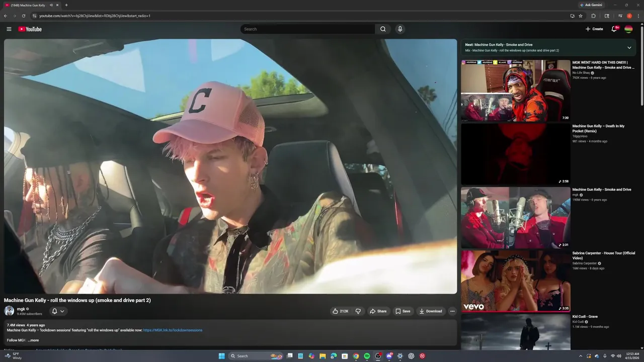Open the Kid Cudi Grave video thumbnail
644x362 pixels.
(516, 332)
